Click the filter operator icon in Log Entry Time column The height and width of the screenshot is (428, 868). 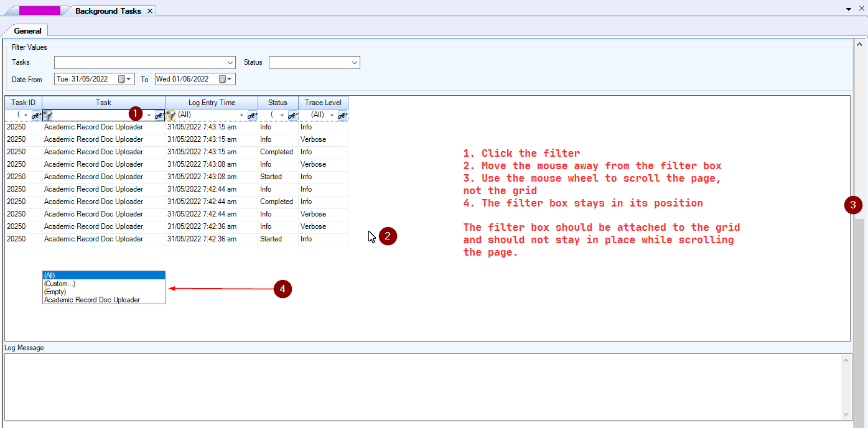(x=252, y=115)
